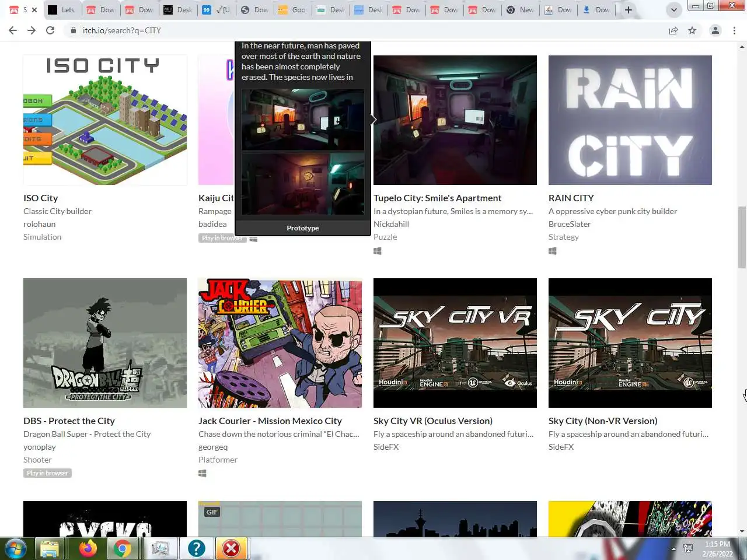
Task: Switch to the 'New' tab
Action: (x=521, y=10)
